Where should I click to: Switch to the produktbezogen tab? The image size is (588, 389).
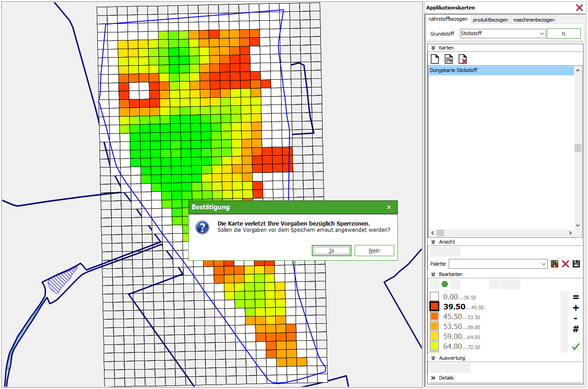490,20
